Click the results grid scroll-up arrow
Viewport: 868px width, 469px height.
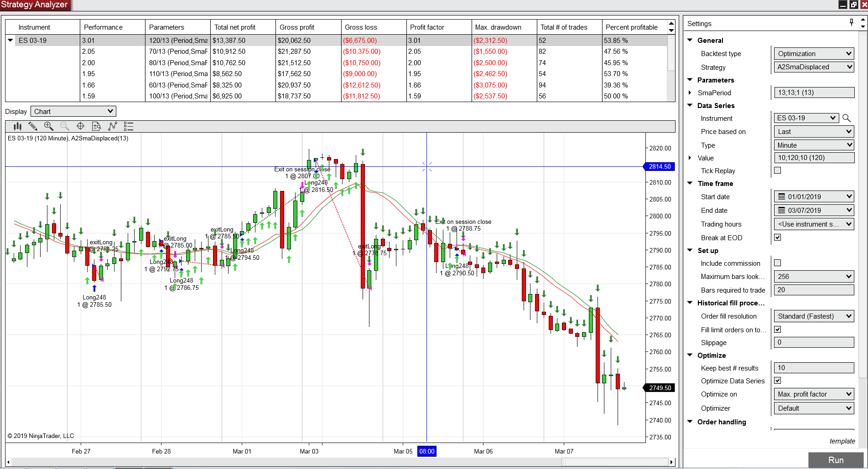671,23
